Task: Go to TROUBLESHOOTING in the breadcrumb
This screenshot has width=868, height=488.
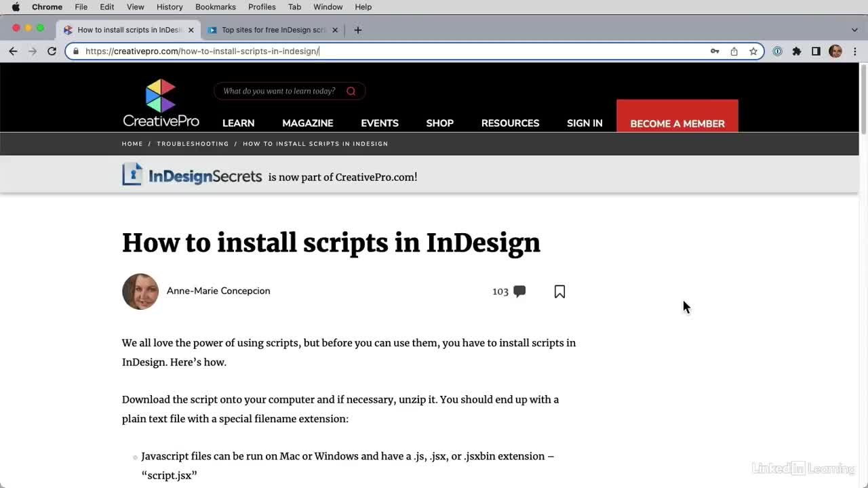Action: point(193,144)
